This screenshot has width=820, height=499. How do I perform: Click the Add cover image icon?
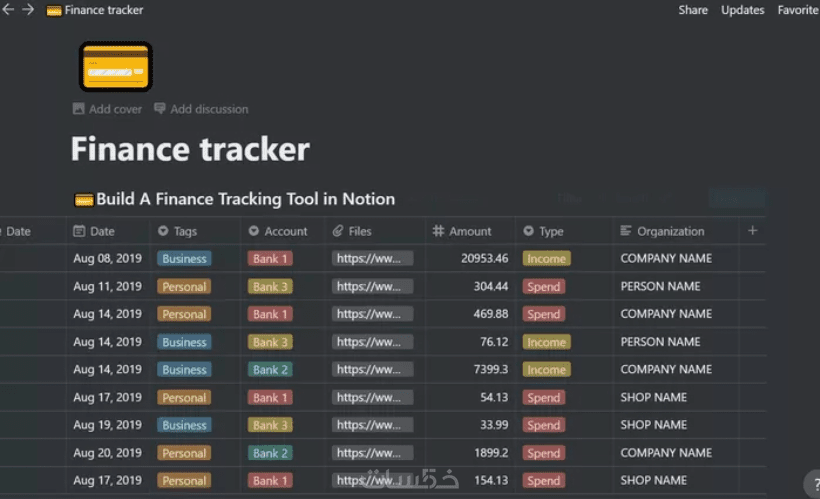(78, 109)
